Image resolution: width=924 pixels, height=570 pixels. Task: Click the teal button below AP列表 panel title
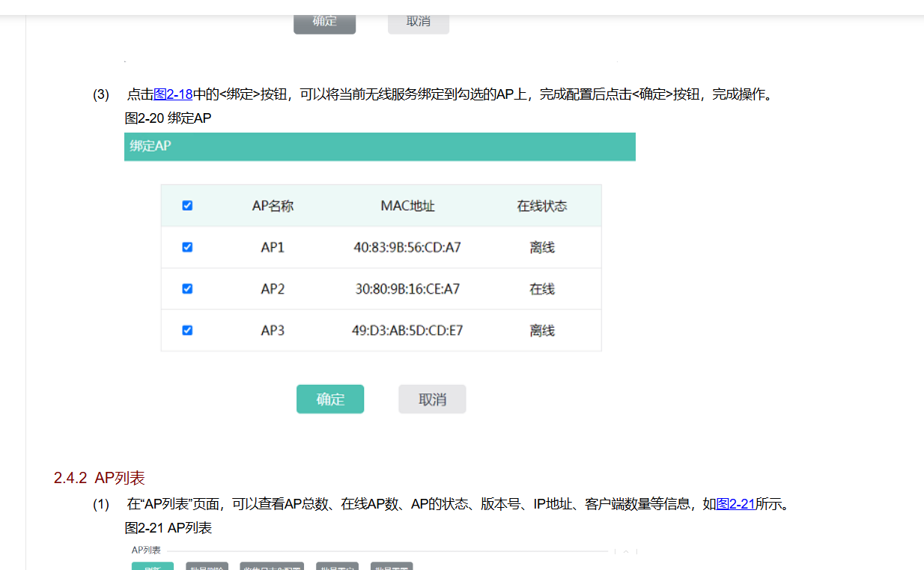[153, 566]
